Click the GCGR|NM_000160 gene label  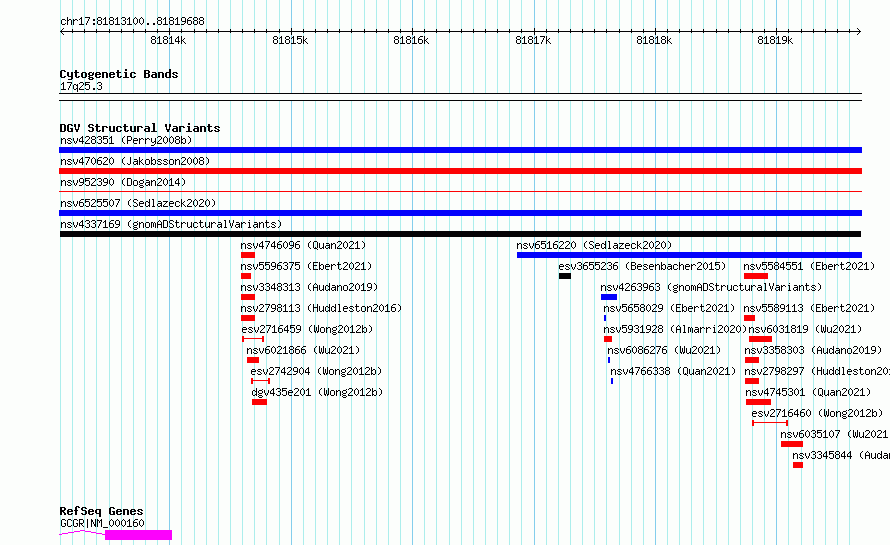click(102, 523)
